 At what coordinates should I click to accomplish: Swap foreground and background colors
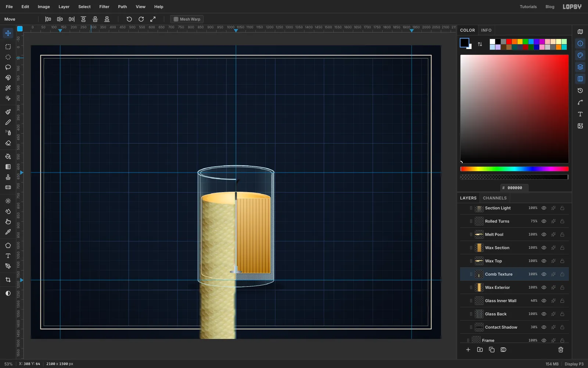(x=480, y=44)
